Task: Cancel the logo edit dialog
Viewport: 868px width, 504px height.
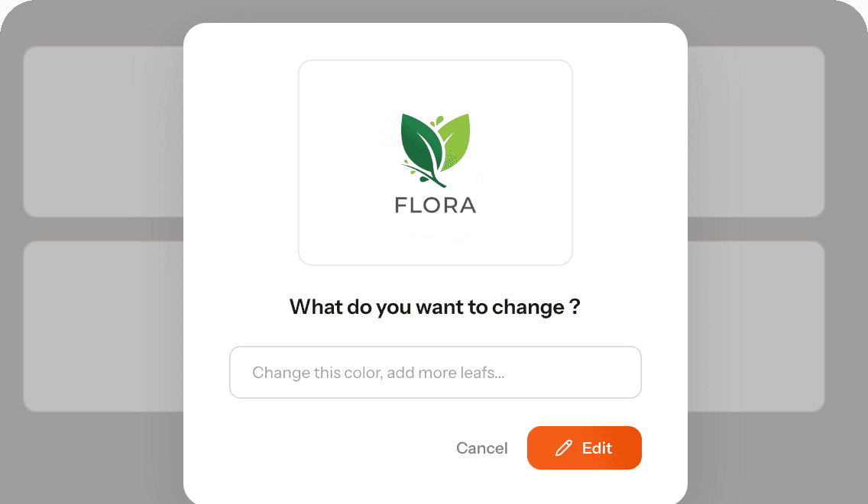Action: point(481,448)
